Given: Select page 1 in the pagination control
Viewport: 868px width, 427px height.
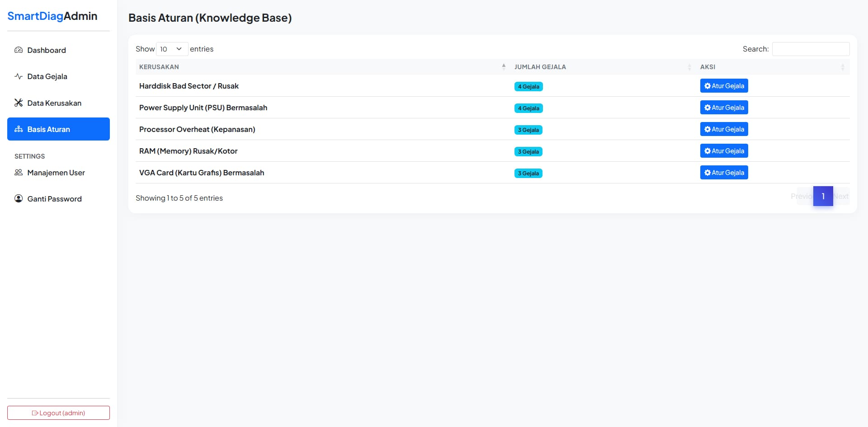Looking at the screenshot, I should coord(823,196).
